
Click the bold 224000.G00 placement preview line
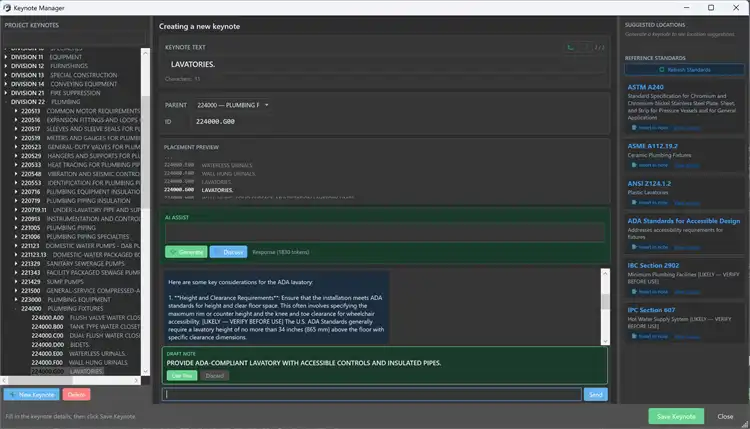199,190
